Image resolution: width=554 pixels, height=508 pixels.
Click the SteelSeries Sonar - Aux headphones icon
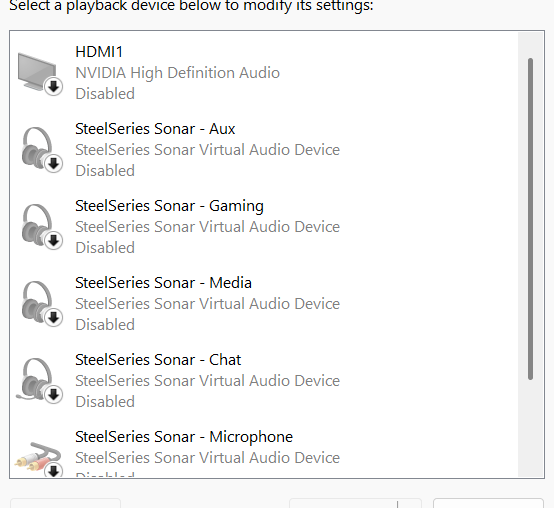(41, 150)
